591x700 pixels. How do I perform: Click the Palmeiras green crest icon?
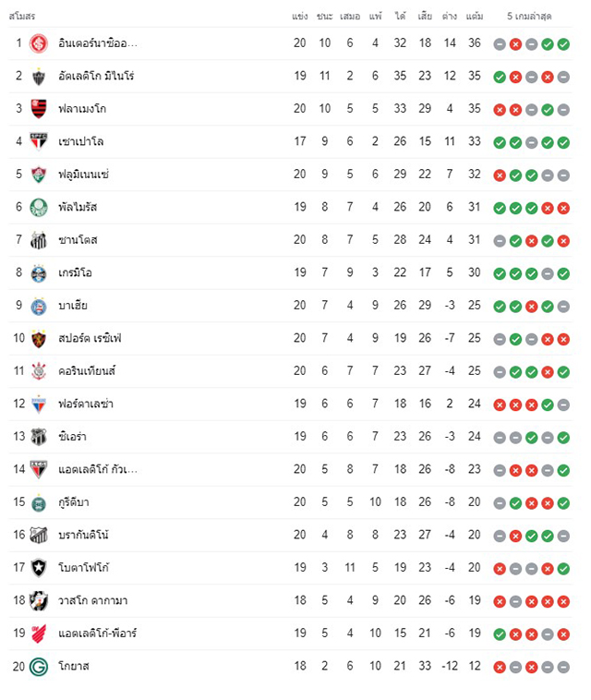pos(39,208)
